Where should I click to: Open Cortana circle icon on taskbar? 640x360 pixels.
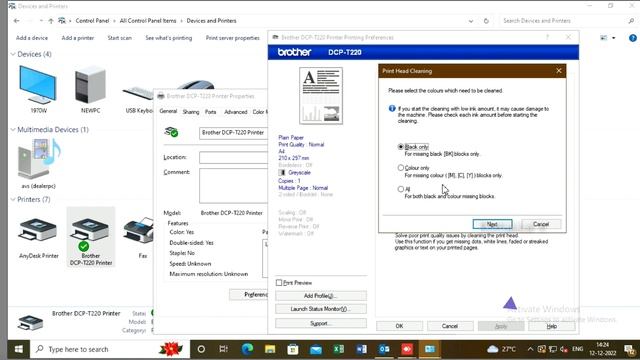tap(201, 349)
